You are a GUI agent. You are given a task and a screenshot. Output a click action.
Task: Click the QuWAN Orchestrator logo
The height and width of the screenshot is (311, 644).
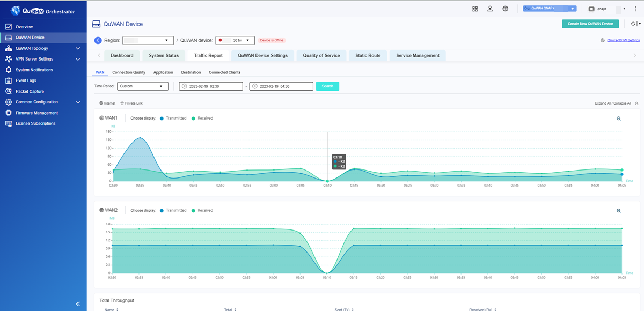click(43, 11)
